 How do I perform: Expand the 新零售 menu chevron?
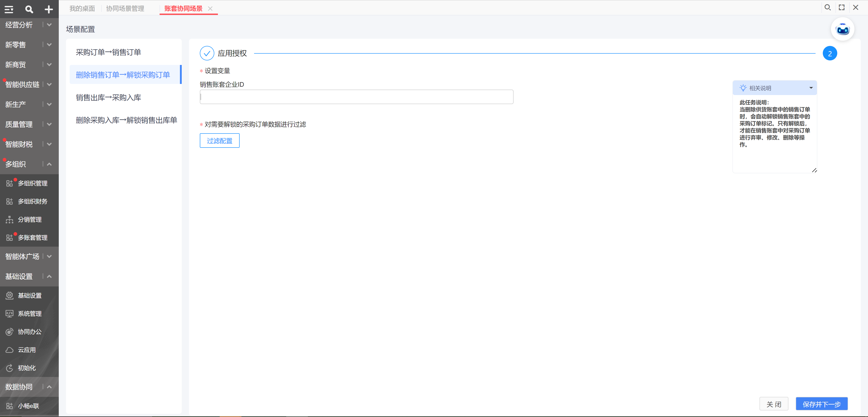pos(50,45)
